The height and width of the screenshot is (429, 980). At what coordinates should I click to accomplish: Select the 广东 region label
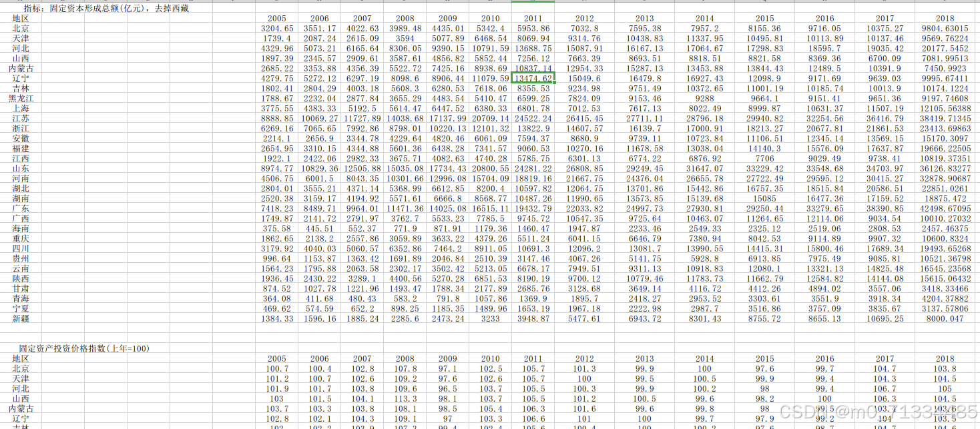tap(21, 208)
